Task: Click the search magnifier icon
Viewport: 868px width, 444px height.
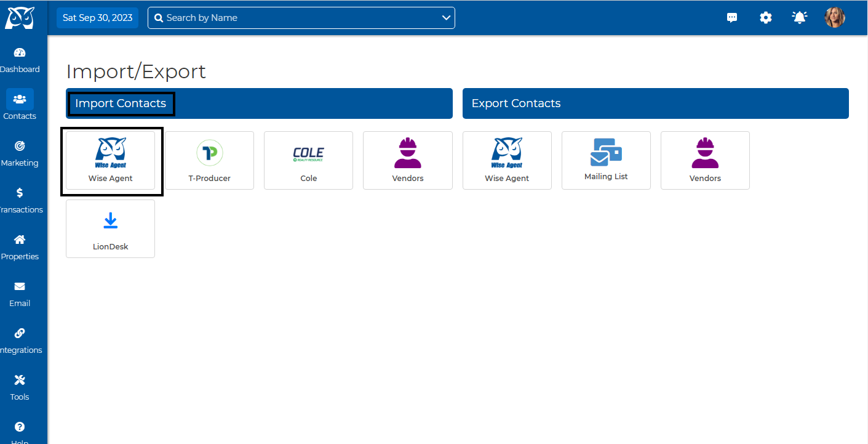Action: (159, 18)
